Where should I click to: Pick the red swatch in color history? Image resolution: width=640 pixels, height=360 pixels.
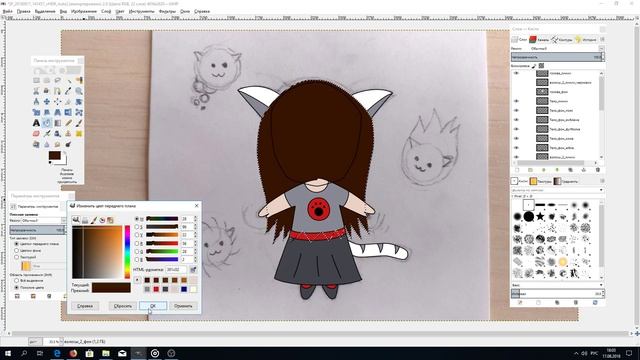pyautogui.click(x=156, y=289)
